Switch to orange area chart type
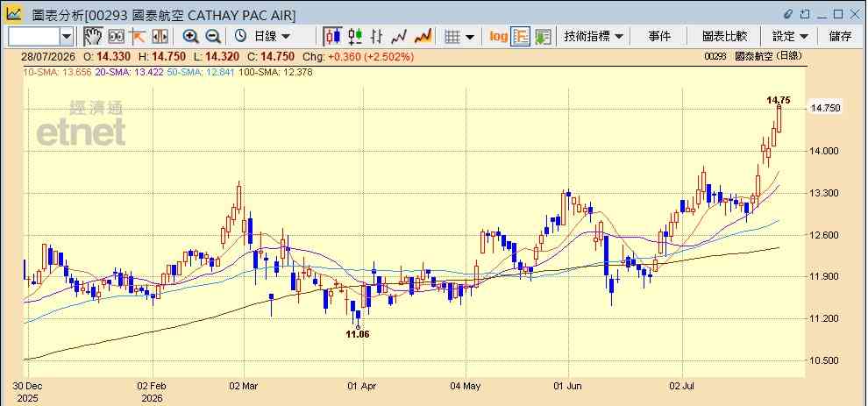Screen dimensions: 868x406 click(423, 37)
